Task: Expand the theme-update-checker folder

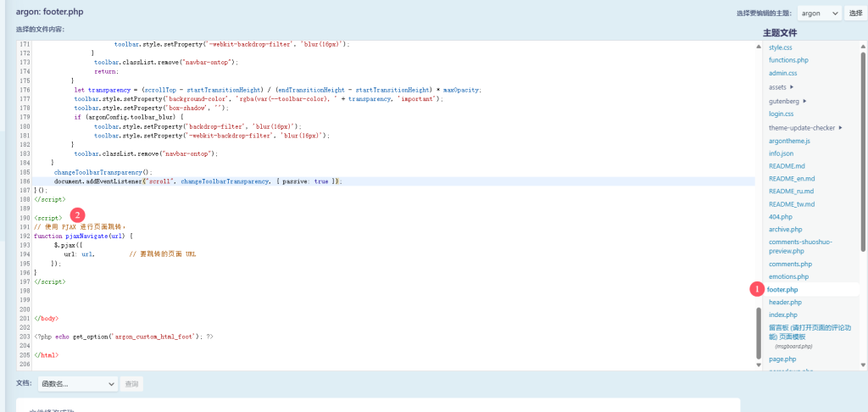Action: pos(805,127)
